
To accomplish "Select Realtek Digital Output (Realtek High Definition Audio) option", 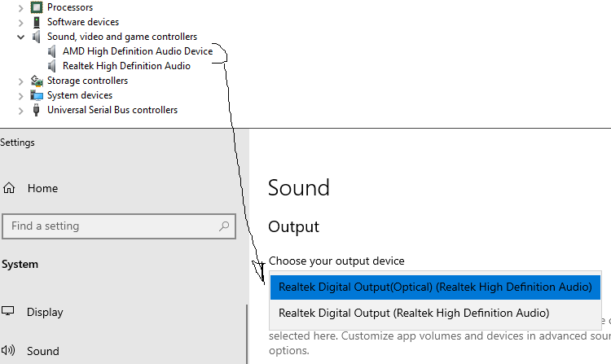I will point(435,313).
